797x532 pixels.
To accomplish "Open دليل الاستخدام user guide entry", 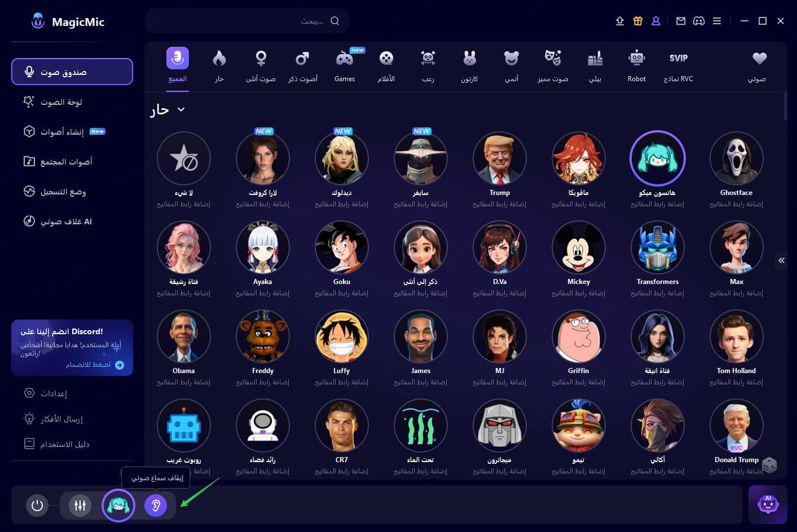I will [x=56, y=444].
